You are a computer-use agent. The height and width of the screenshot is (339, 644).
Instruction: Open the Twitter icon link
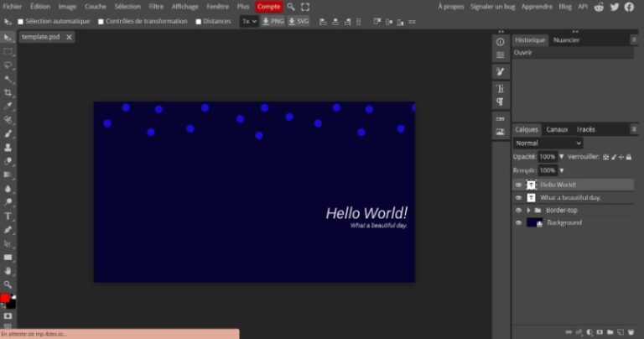tap(615, 7)
